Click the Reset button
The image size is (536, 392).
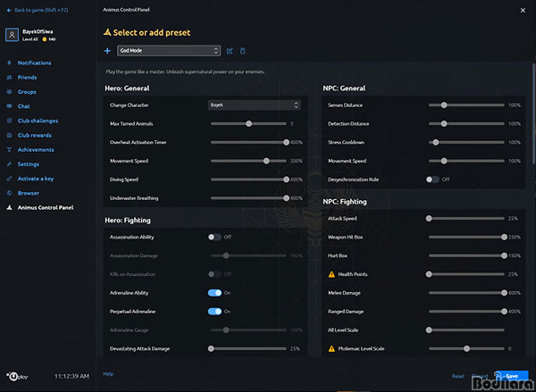(458, 376)
